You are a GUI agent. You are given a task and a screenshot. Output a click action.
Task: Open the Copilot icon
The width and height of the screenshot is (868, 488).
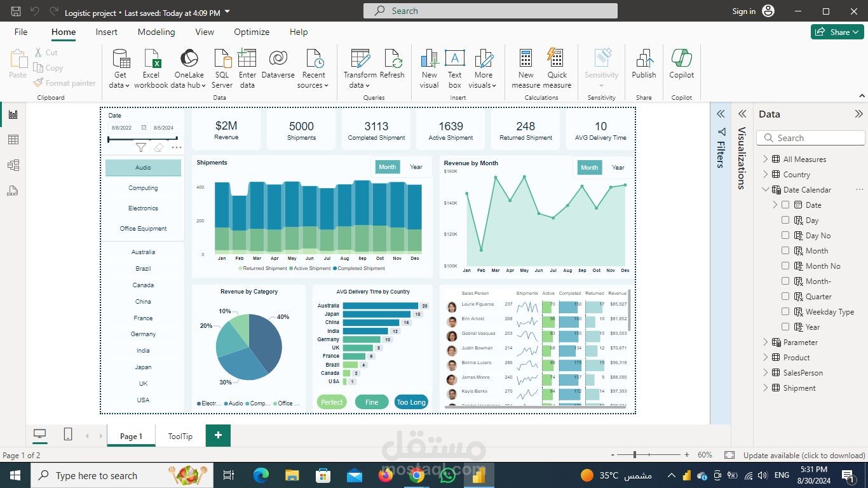tap(681, 59)
